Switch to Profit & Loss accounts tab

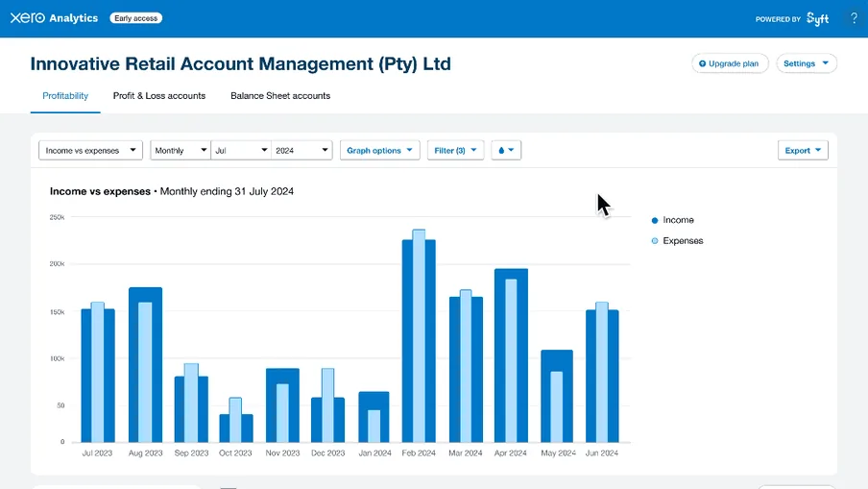[158, 96]
